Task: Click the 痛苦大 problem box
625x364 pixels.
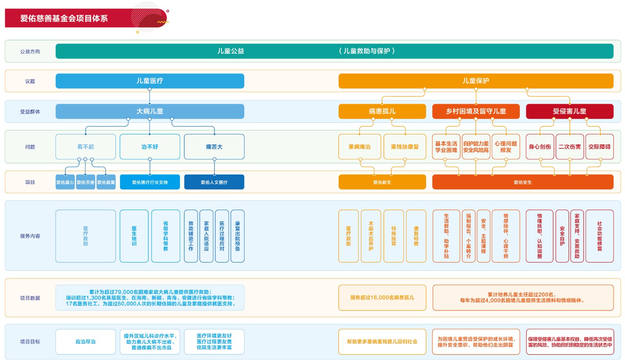Action: [x=214, y=147]
